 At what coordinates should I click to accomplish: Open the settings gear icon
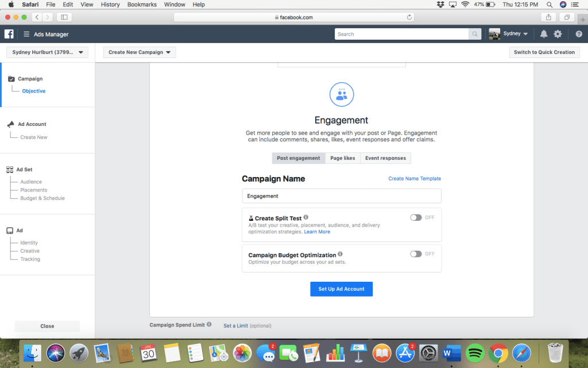[x=558, y=34]
